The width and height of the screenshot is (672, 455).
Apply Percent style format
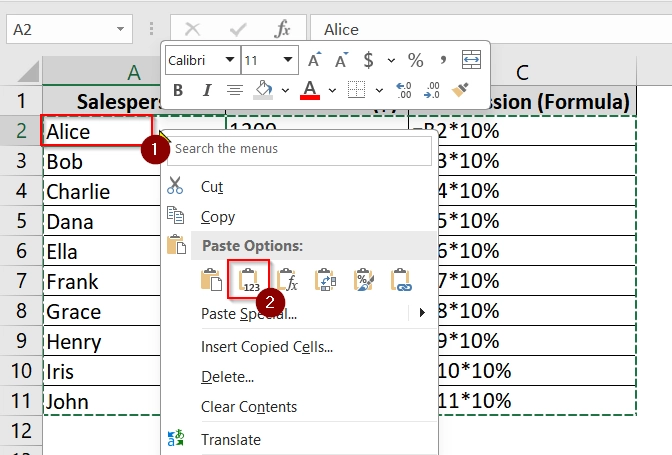[x=415, y=60]
